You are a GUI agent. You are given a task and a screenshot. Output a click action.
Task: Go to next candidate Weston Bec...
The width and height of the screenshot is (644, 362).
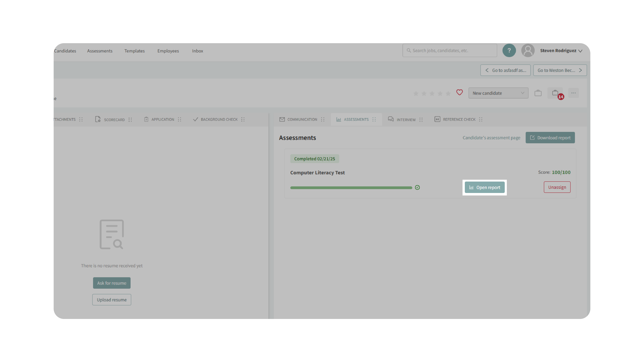tap(560, 70)
